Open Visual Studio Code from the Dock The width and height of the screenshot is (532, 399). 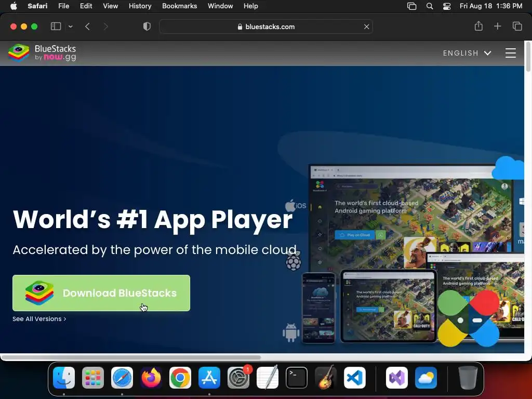coord(355,378)
